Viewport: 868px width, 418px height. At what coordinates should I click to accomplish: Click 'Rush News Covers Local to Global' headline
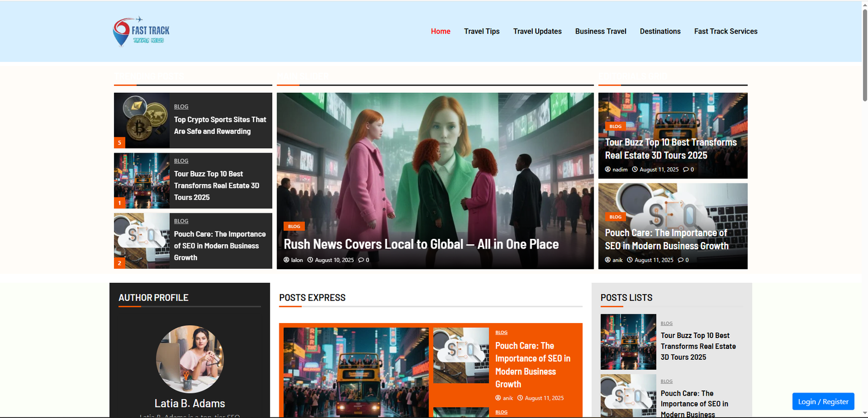tap(421, 244)
